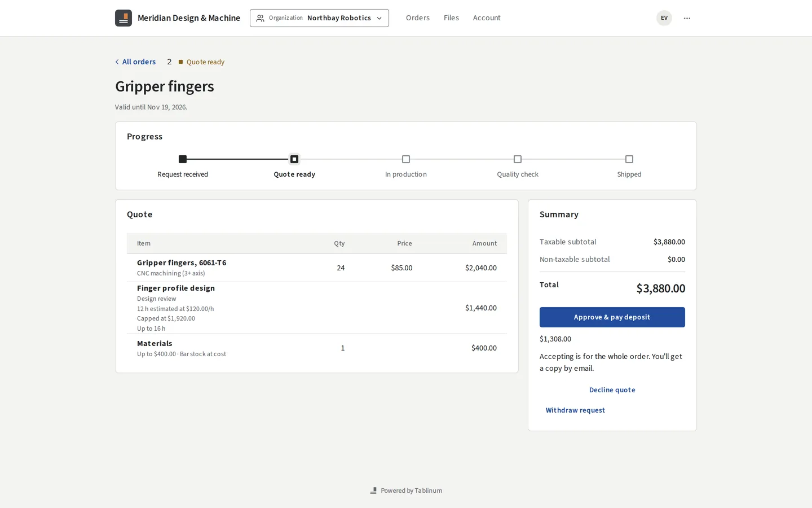Click the $1,308.00 deposit amount
The width and height of the screenshot is (812, 508).
(x=555, y=339)
